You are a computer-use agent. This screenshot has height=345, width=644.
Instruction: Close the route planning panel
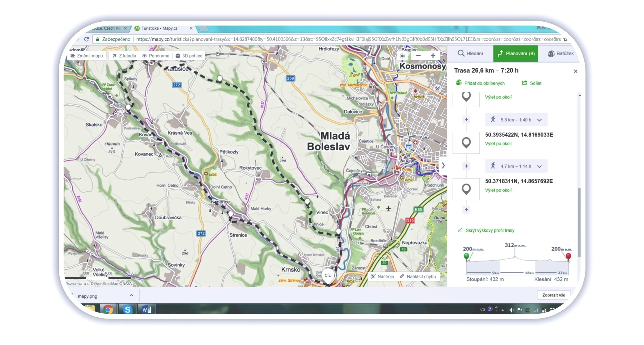[575, 71]
